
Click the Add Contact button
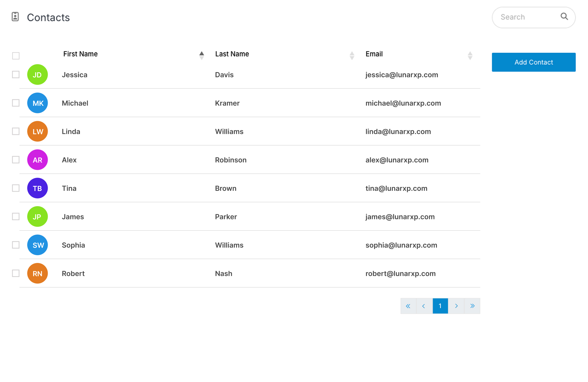[534, 62]
